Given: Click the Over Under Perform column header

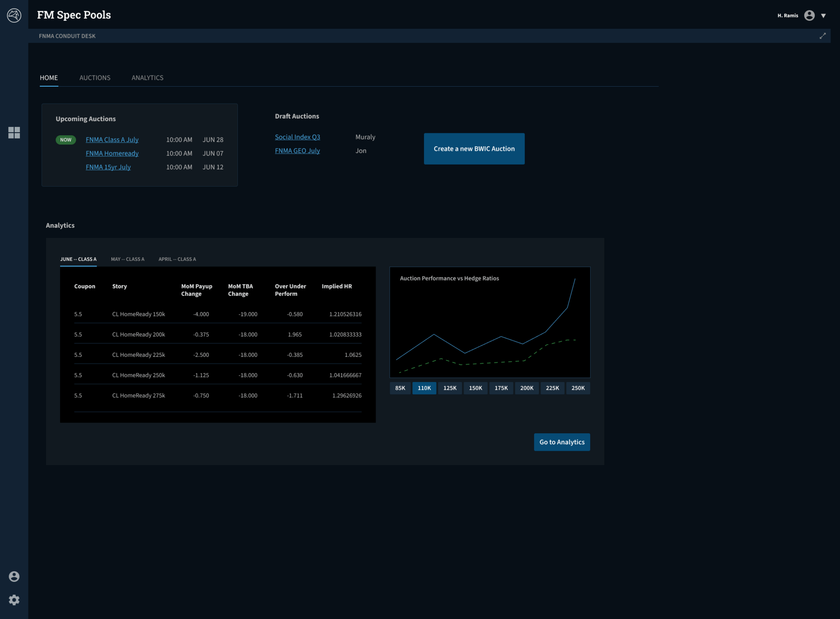Looking at the screenshot, I should 291,290.
